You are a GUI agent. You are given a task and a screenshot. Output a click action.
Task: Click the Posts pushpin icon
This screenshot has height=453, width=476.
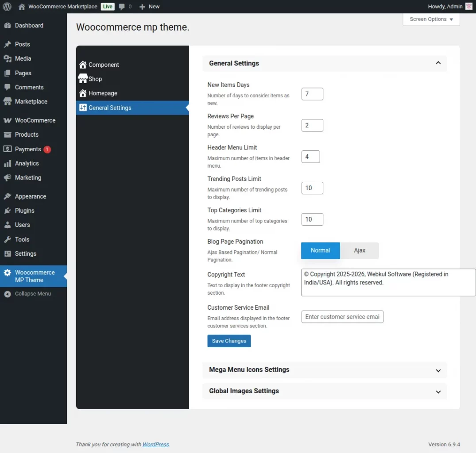(8, 44)
